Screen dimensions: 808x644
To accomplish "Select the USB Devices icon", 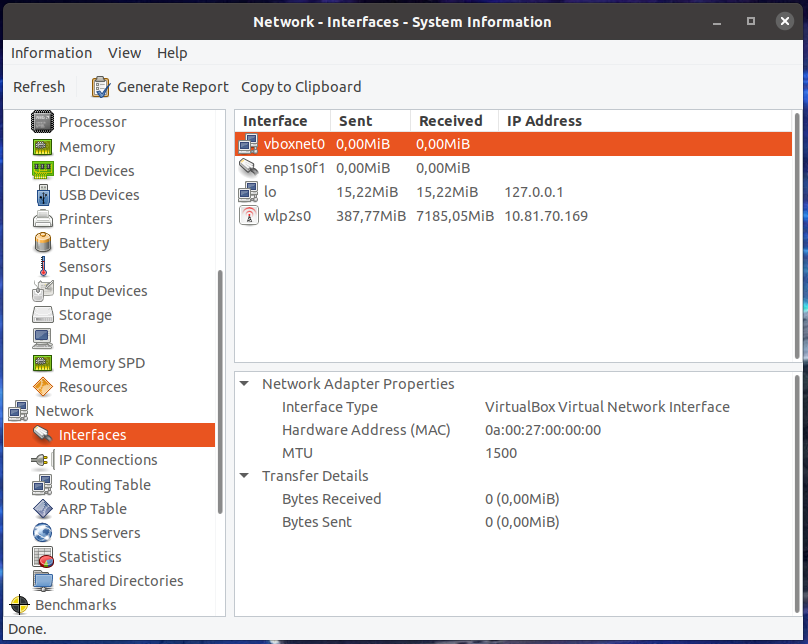I will click(42, 195).
